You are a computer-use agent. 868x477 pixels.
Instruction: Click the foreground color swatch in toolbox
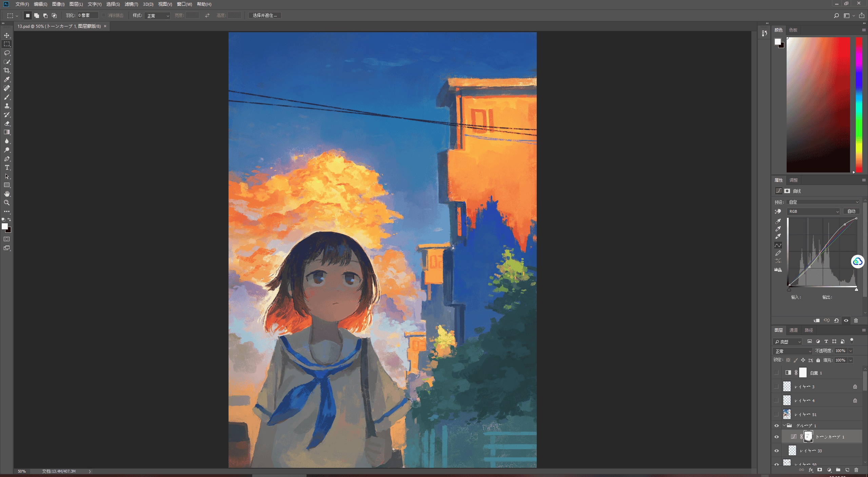click(5, 227)
